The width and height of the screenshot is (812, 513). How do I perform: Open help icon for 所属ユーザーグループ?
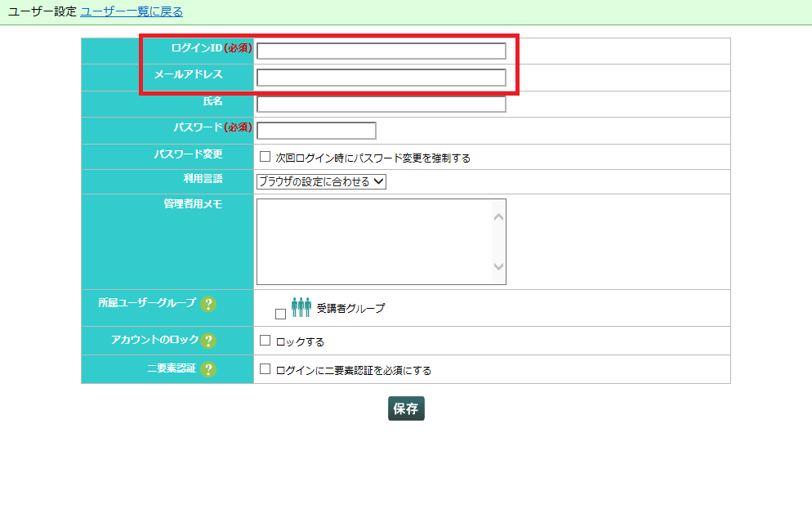pos(208,304)
